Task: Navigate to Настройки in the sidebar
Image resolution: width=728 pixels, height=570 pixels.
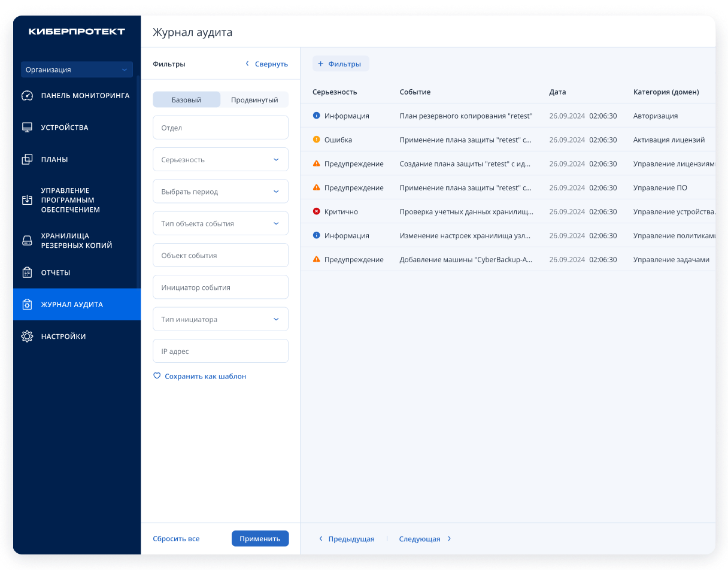Action: (77, 336)
